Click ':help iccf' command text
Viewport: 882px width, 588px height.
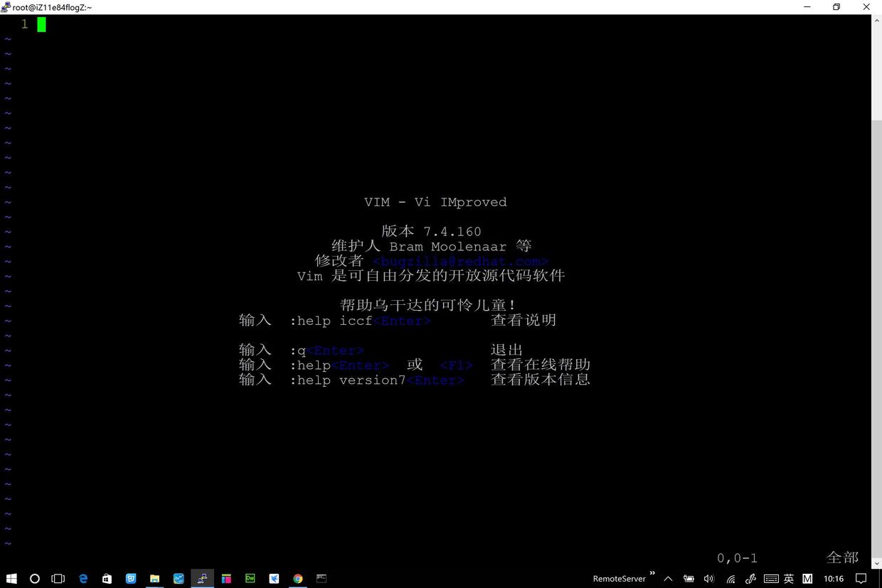[331, 321]
